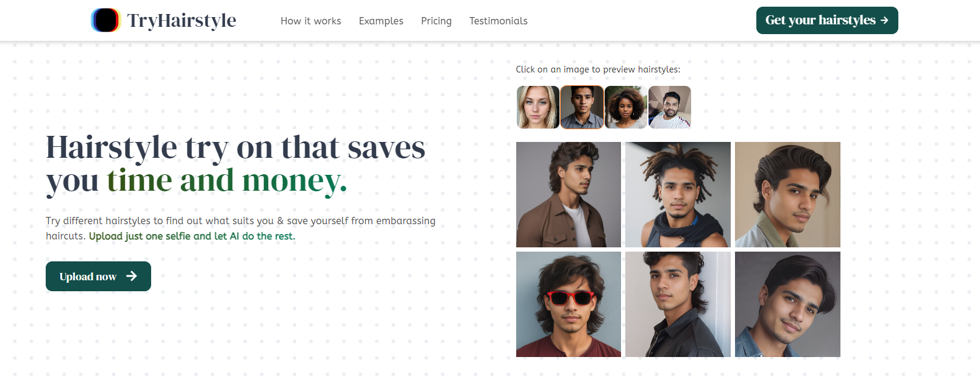Select the highlighted young man preview thumbnail
Screen dimensions: 980x382
coord(582,107)
